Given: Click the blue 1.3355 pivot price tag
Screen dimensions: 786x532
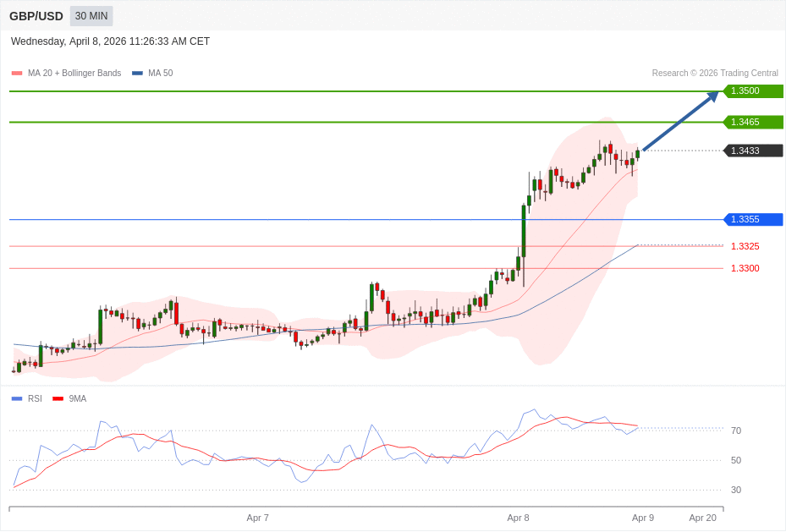Looking at the screenshot, I should [x=752, y=219].
